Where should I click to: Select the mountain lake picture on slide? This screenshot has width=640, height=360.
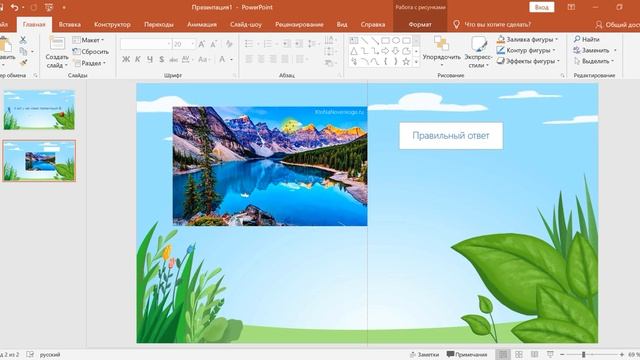click(270, 166)
